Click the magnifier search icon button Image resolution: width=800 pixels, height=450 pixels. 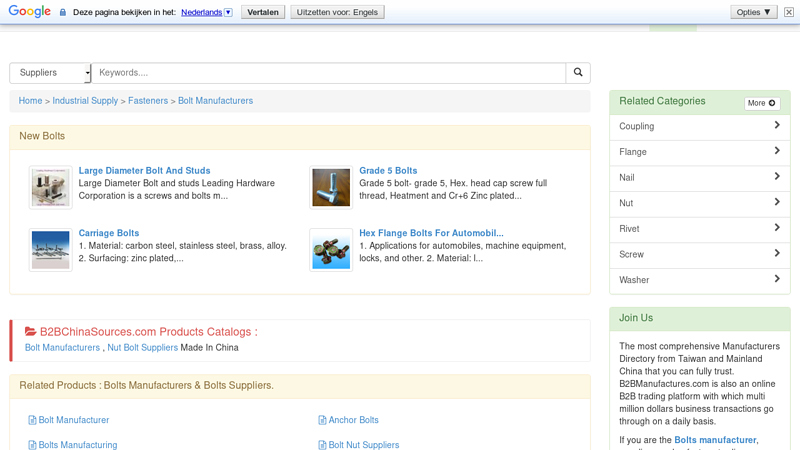tap(578, 72)
